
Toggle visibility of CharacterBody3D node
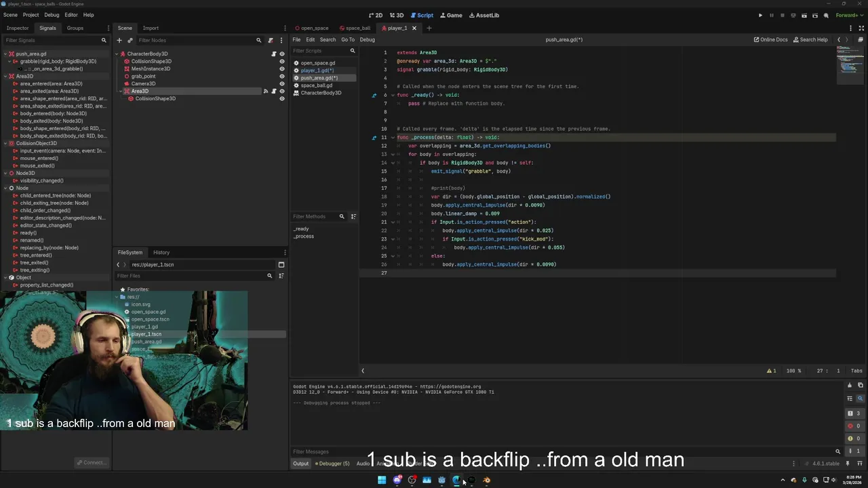[282, 54]
